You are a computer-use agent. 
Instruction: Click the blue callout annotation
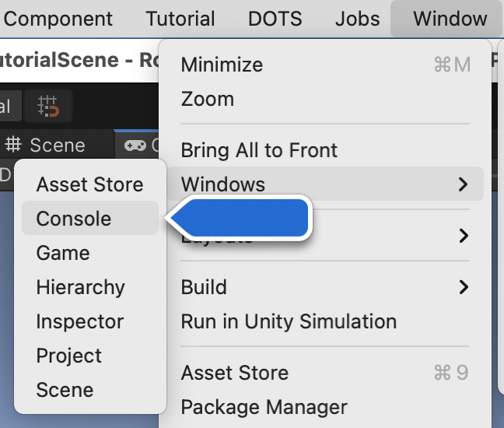tap(240, 218)
